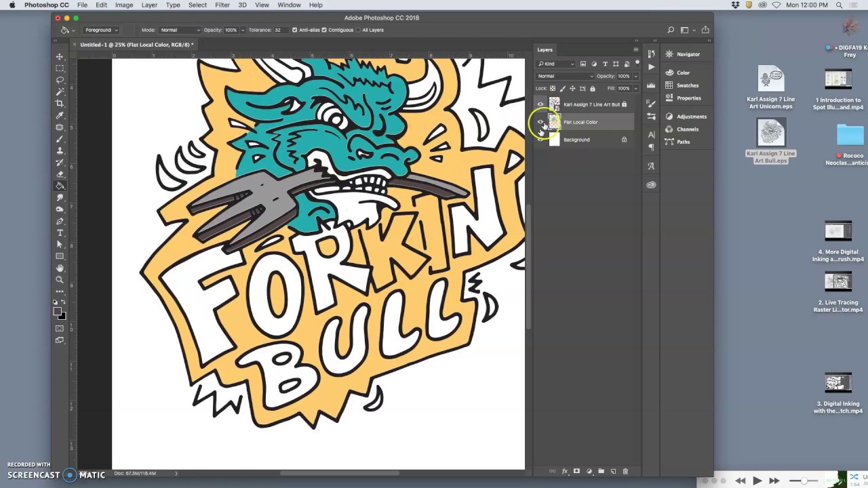The height and width of the screenshot is (488, 868).
Task: Open the options bar Opacity dropdown arrow
Action: pyautogui.click(x=243, y=30)
